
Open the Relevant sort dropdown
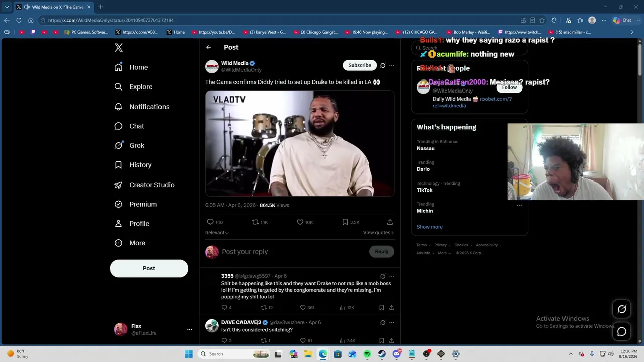point(217,233)
